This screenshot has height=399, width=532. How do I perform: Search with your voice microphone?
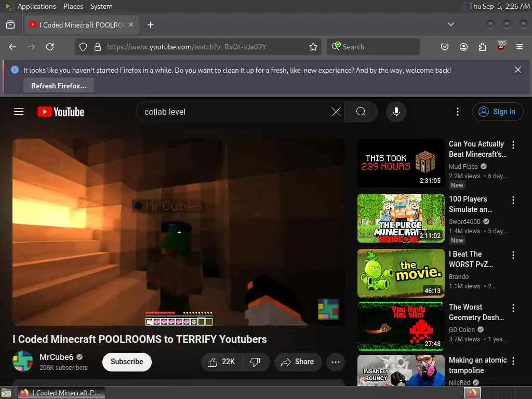tap(396, 112)
